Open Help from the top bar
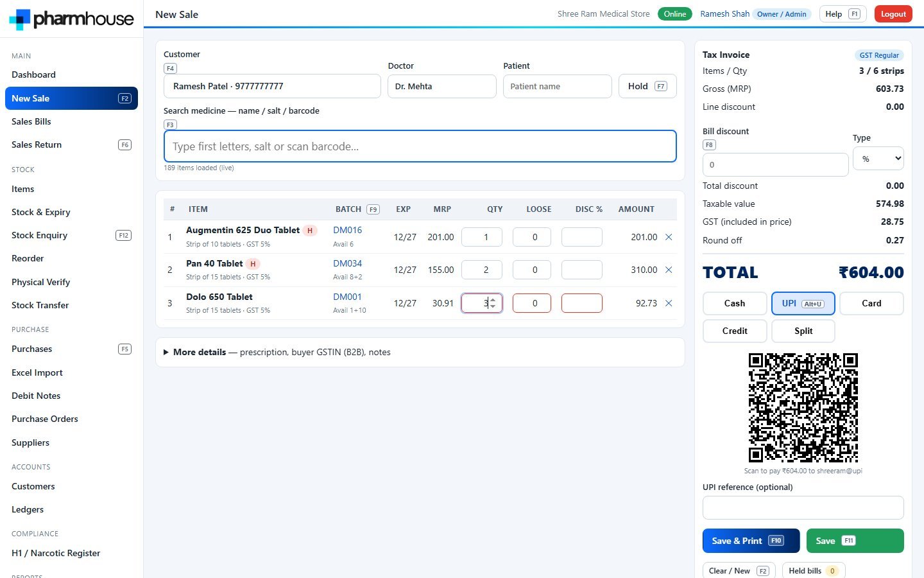The height and width of the screenshot is (578, 924). 843,14
